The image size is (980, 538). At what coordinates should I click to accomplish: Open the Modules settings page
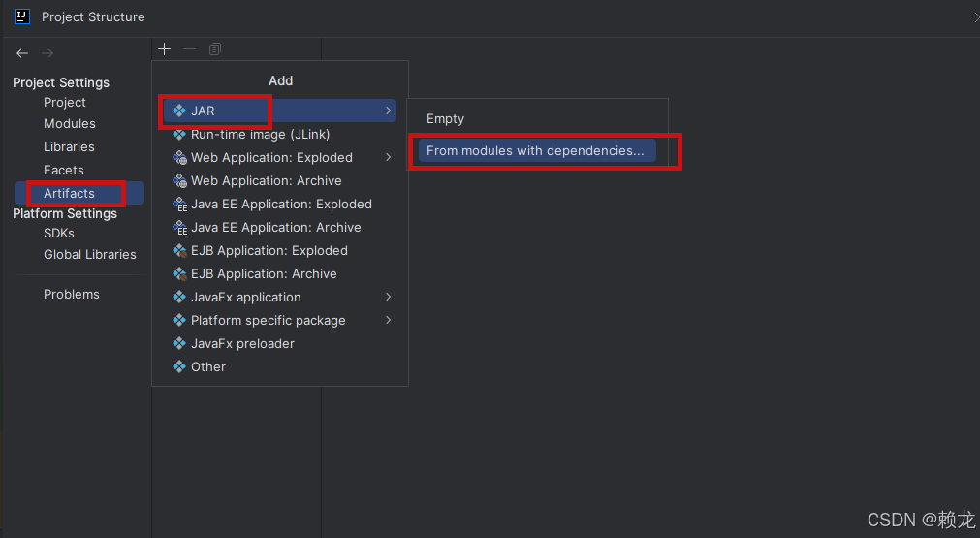70,124
